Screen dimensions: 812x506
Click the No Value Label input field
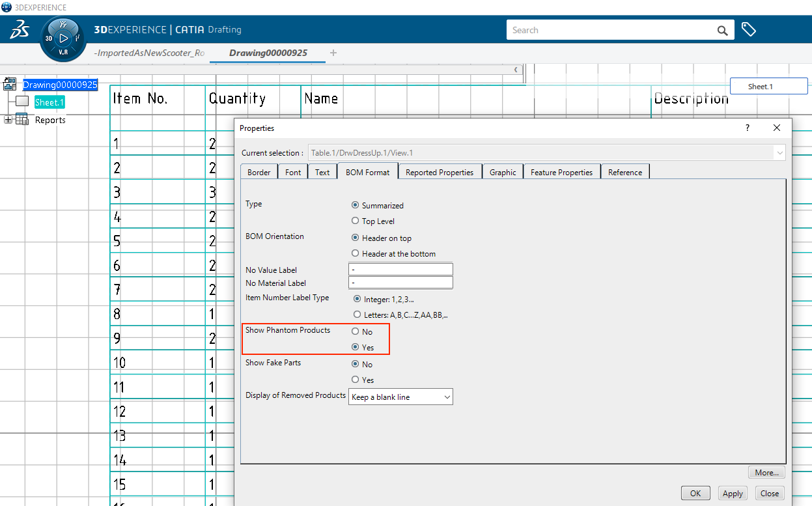point(400,270)
